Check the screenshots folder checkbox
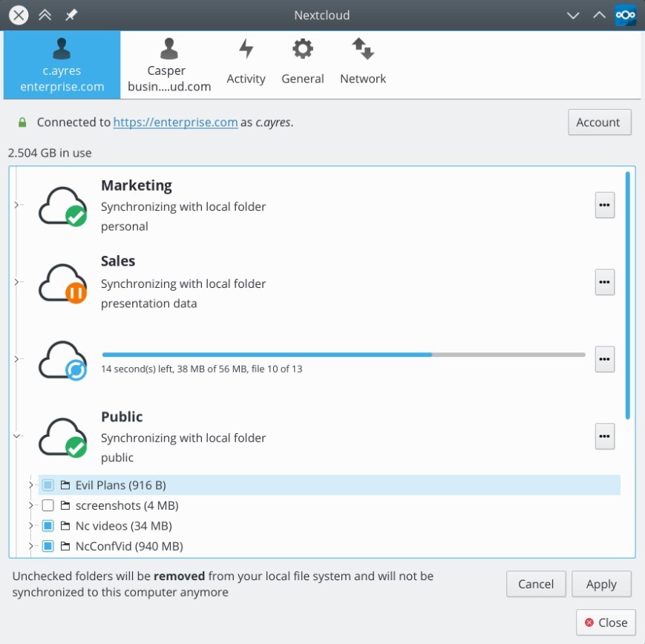 point(46,505)
